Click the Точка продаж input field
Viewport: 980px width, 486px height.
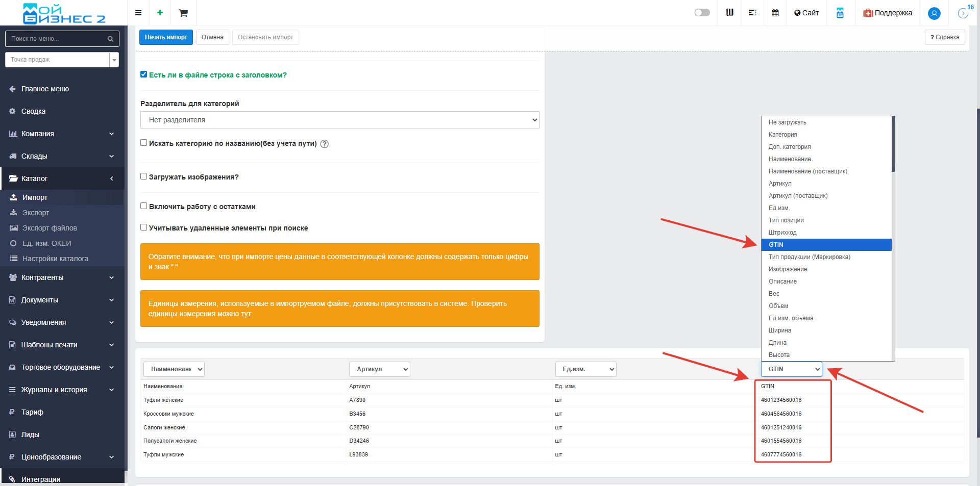pos(57,60)
